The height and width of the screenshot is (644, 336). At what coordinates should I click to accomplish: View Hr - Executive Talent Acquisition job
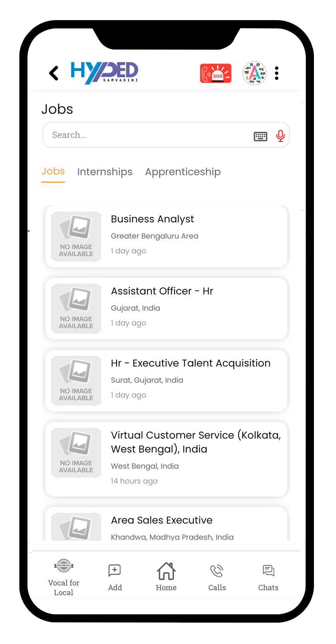point(166,381)
